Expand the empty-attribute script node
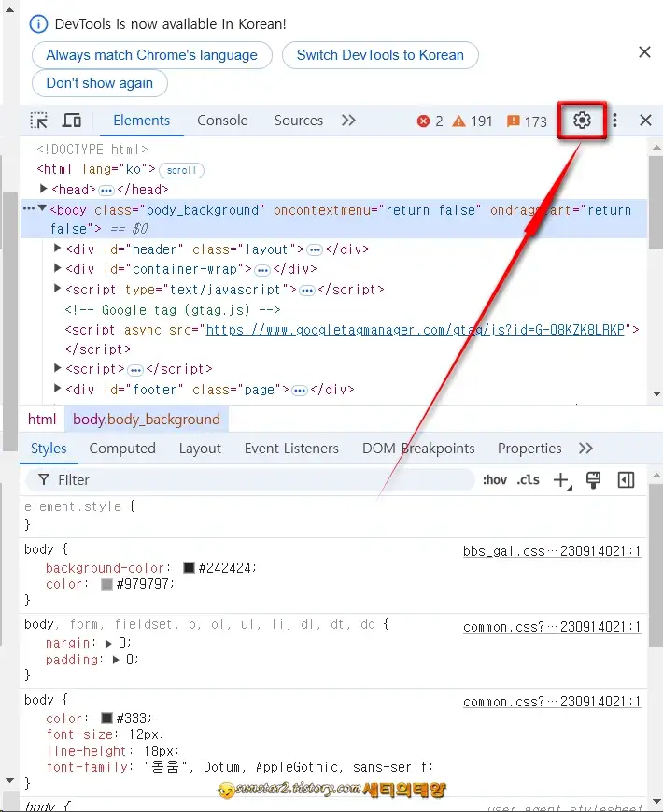The image size is (663, 812). pos(58,367)
